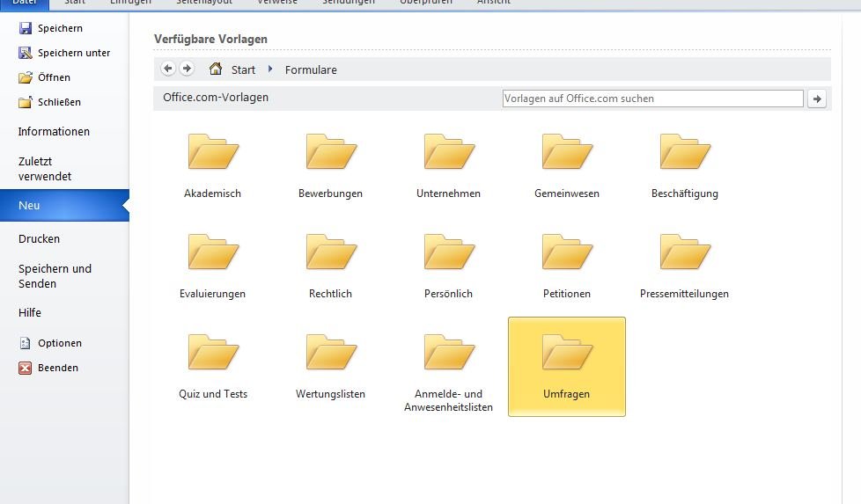The width and height of the screenshot is (861, 504).
Task: Click the red Beenden exit icon
Action: tap(26, 368)
